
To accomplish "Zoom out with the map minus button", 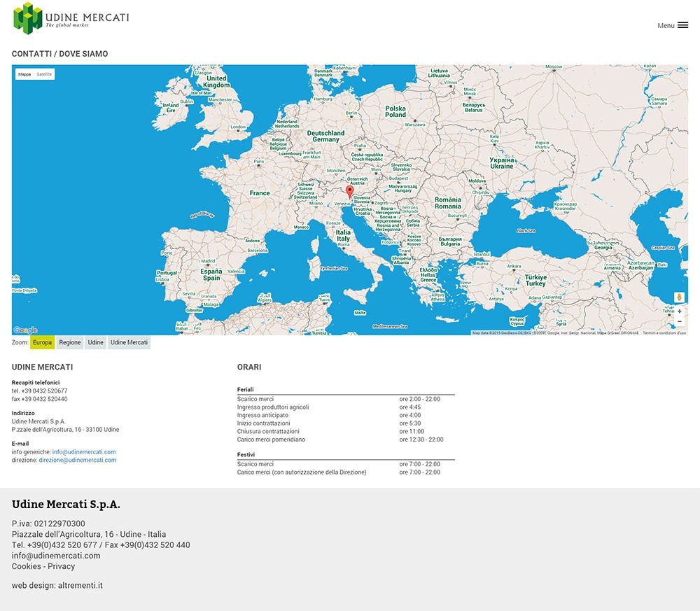I will [x=679, y=322].
